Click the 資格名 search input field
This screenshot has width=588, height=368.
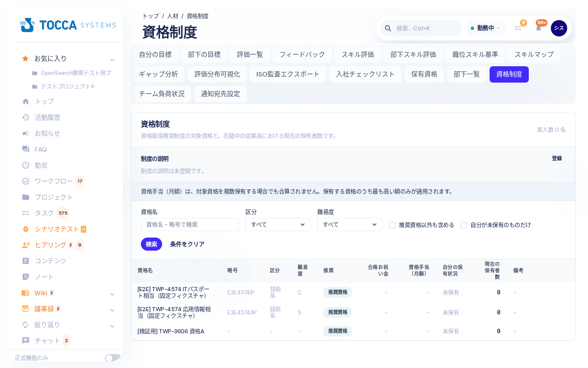coord(190,224)
